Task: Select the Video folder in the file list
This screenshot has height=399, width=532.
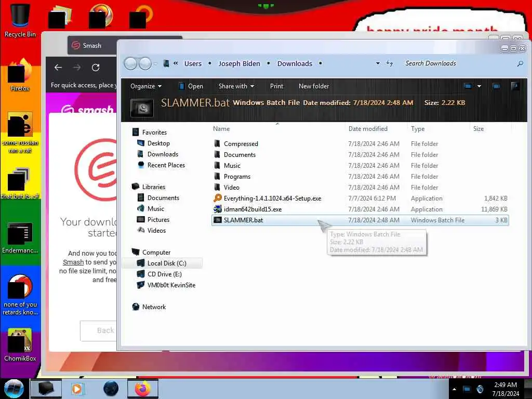Action: pos(360,187)
